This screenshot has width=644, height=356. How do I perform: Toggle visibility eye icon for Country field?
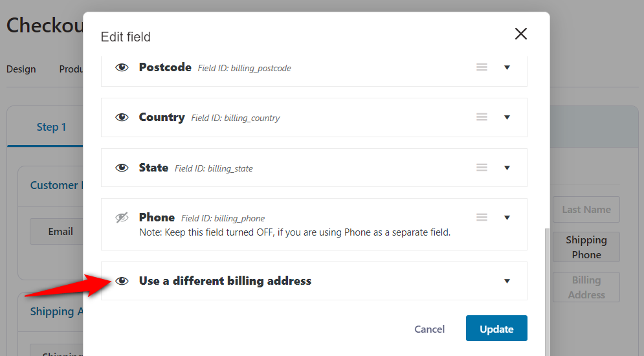pos(122,117)
